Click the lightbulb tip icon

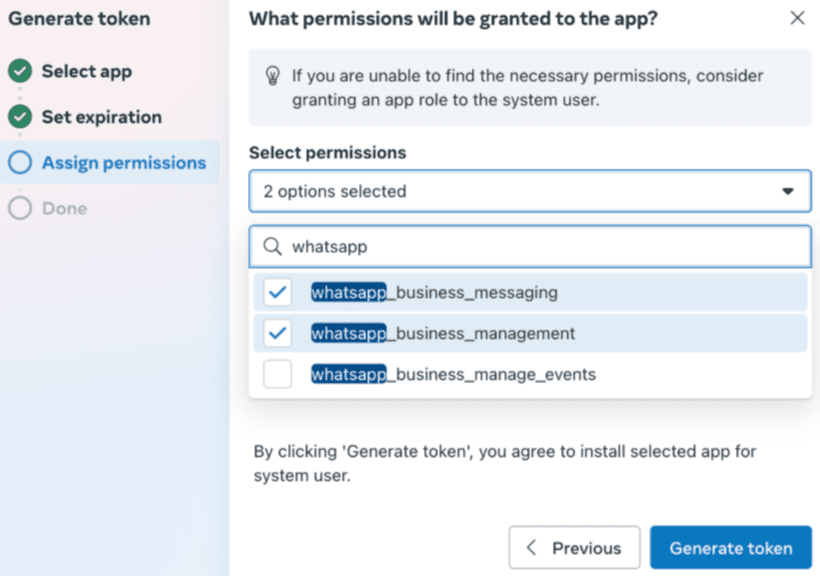(272, 76)
